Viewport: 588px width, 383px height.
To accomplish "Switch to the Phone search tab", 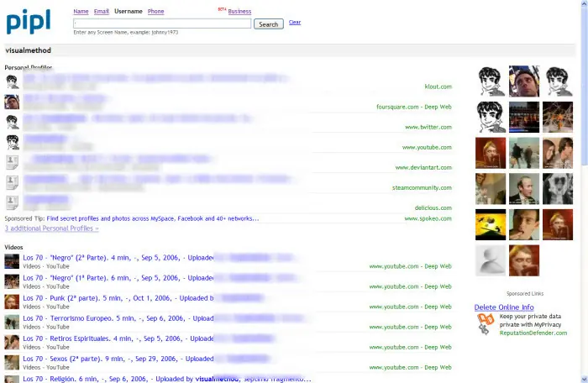I will coord(155,11).
